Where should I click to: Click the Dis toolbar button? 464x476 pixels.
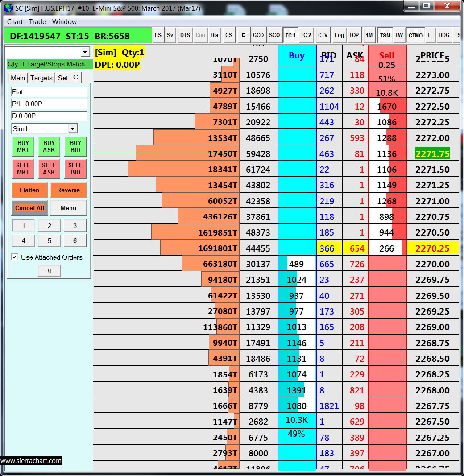(x=215, y=35)
